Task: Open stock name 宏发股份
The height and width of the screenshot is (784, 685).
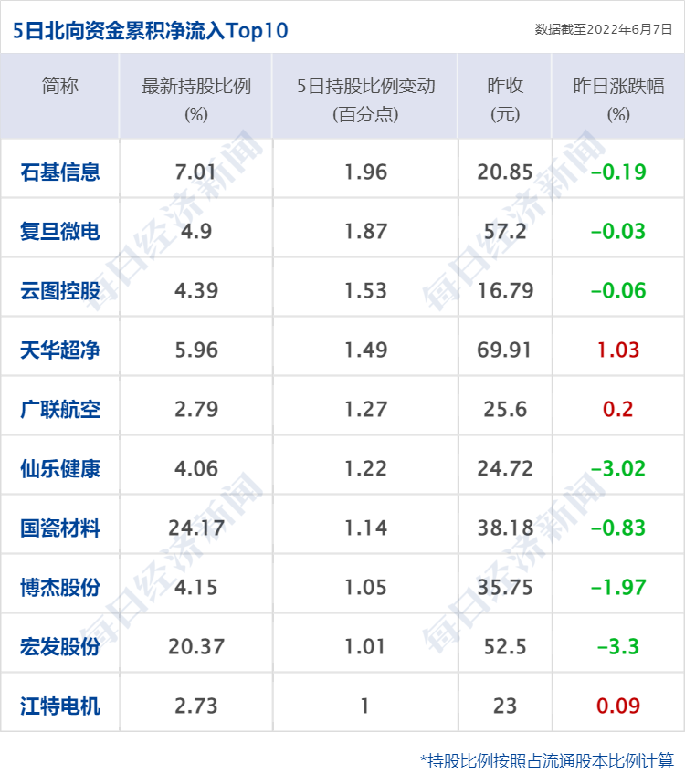Action: tap(60, 646)
